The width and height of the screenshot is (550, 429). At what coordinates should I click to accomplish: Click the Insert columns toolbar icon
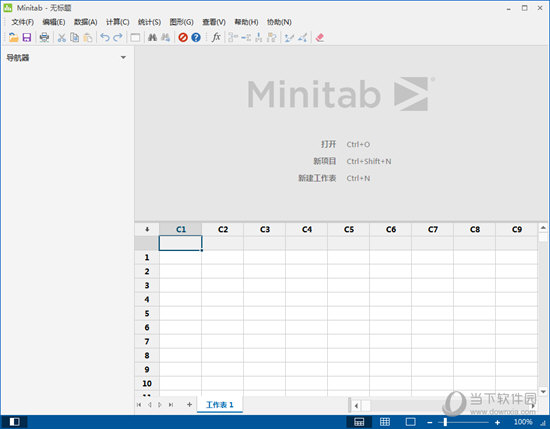[259, 37]
